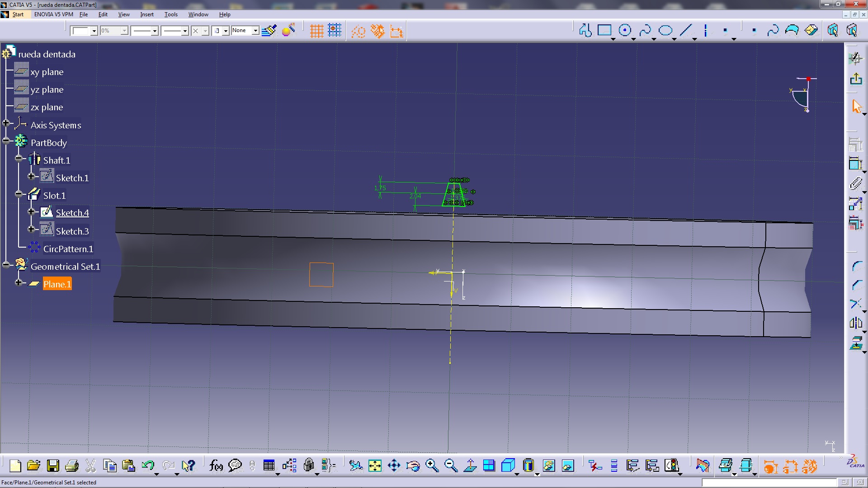Open the graphic color fill dropdown

[94, 31]
